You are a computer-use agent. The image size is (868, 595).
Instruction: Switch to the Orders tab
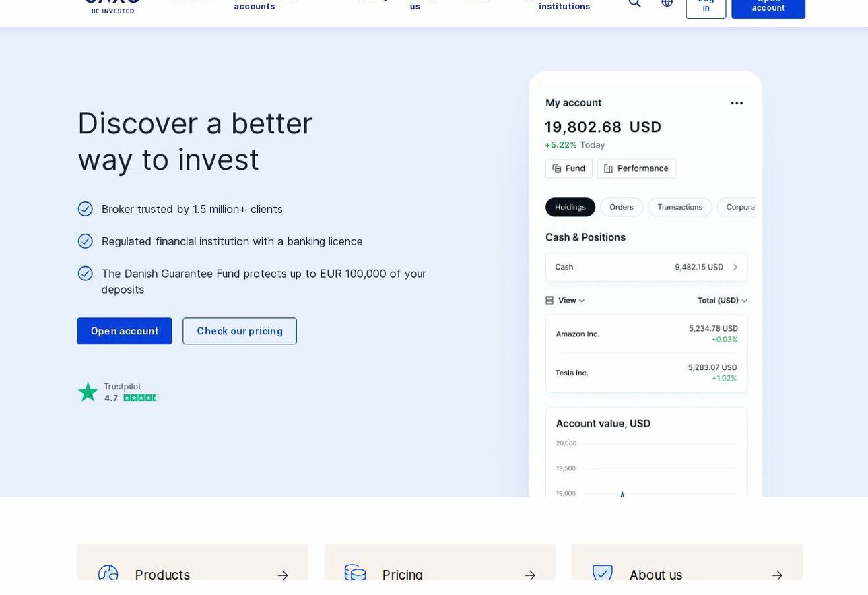click(622, 208)
